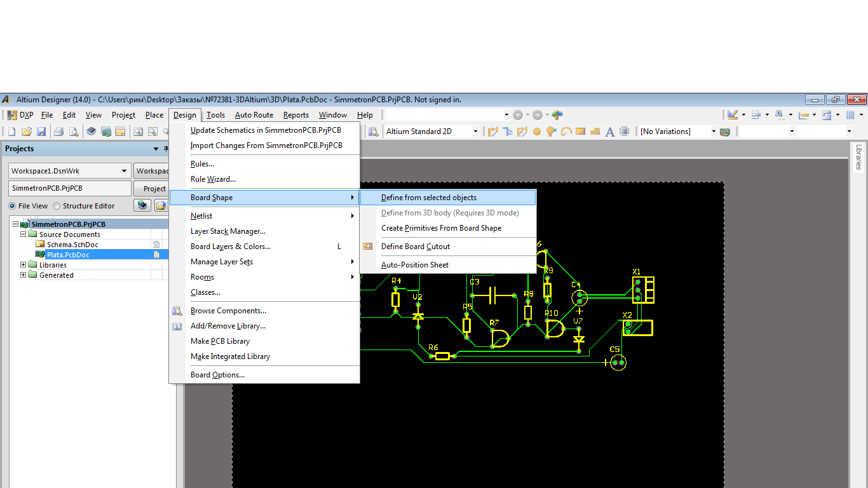
Task: Click the Place Fill rectangle icon
Action: tap(580, 132)
